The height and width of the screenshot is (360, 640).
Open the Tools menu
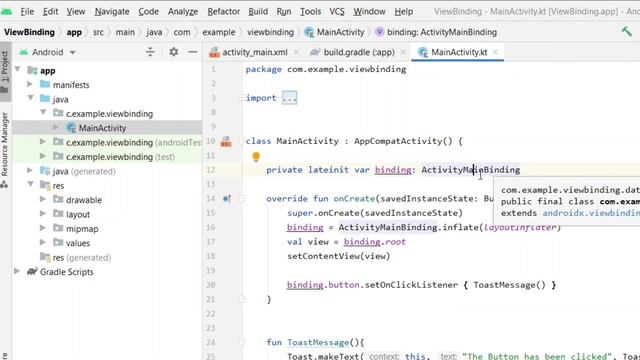click(311, 11)
